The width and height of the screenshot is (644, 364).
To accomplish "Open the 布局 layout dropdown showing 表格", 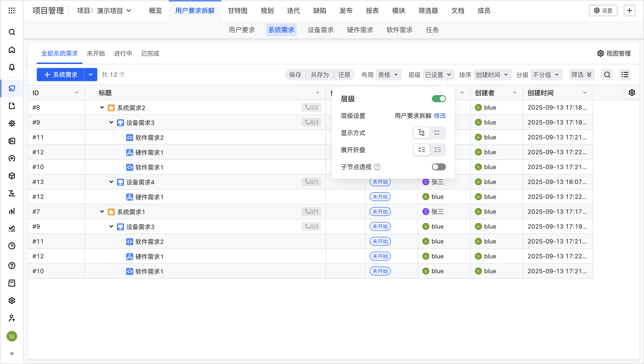I will [389, 74].
